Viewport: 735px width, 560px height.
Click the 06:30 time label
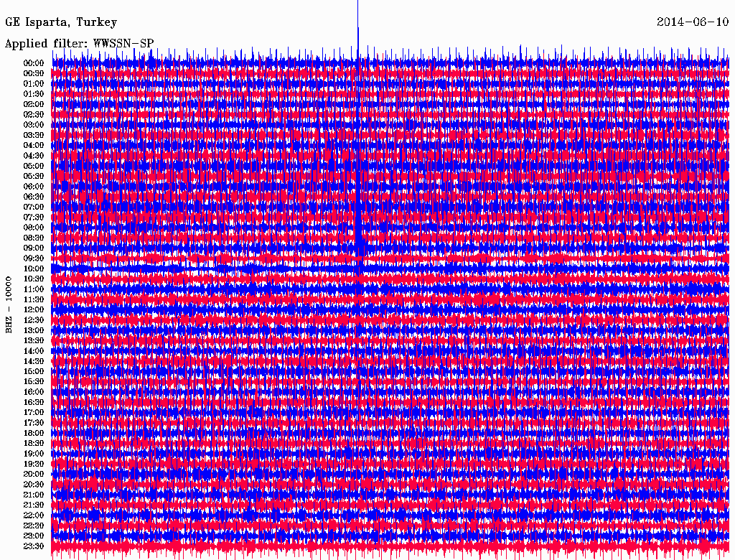pos(34,197)
